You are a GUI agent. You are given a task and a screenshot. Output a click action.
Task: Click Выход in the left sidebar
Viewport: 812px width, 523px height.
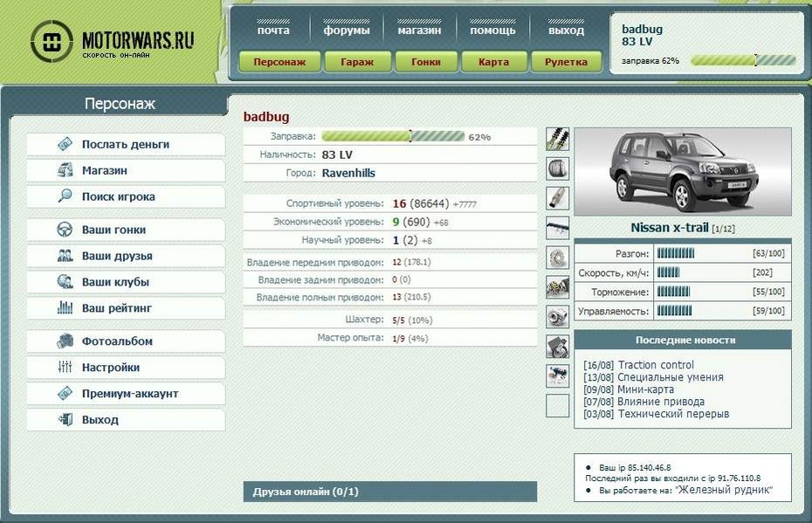click(x=126, y=420)
